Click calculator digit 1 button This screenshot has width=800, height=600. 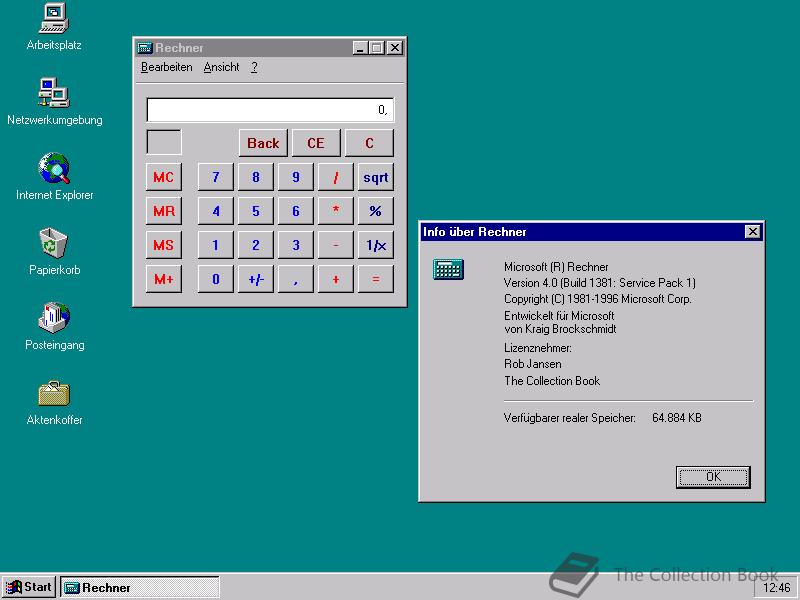click(216, 245)
